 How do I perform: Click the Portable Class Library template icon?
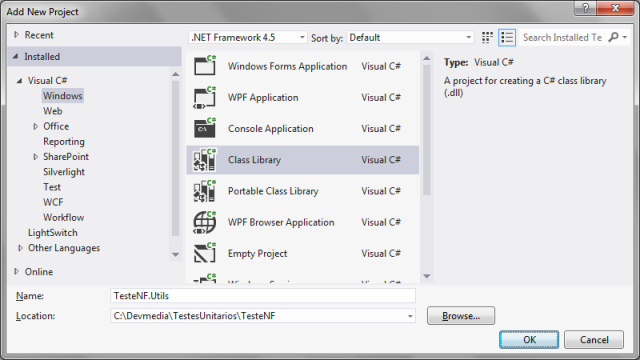[x=204, y=191]
